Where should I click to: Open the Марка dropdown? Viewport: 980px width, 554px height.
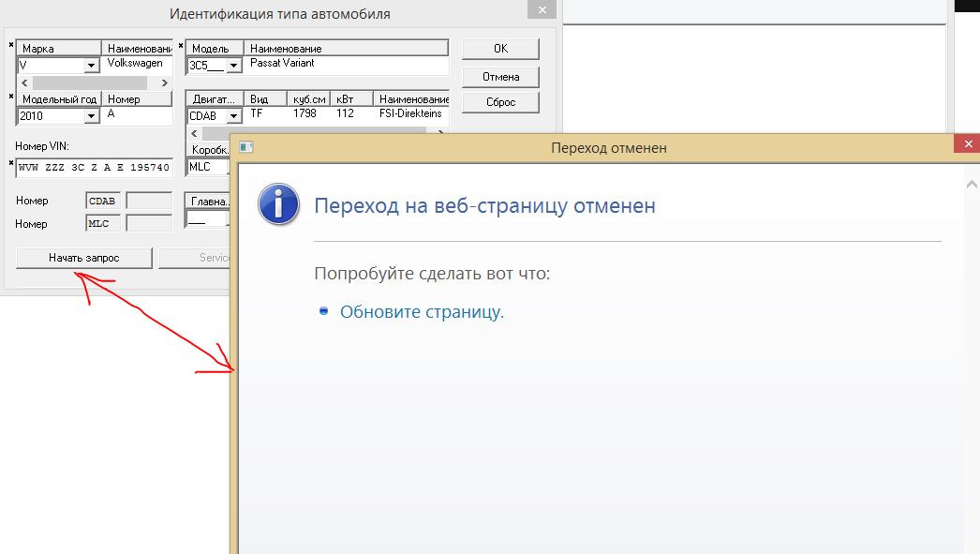tap(92, 66)
